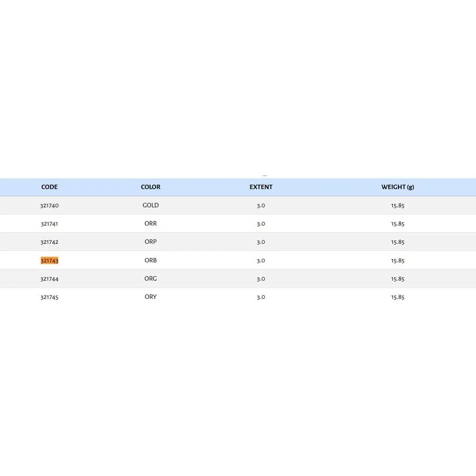Select product code 321744

click(x=50, y=279)
